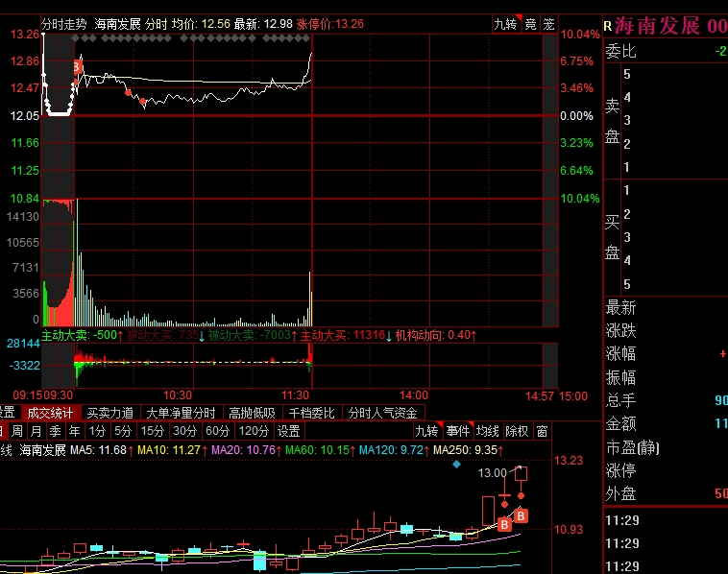The width and height of the screenshot is (728, 574).
Task: Toggle the 竞 auction display button
Action: click(x=531, y=24)
